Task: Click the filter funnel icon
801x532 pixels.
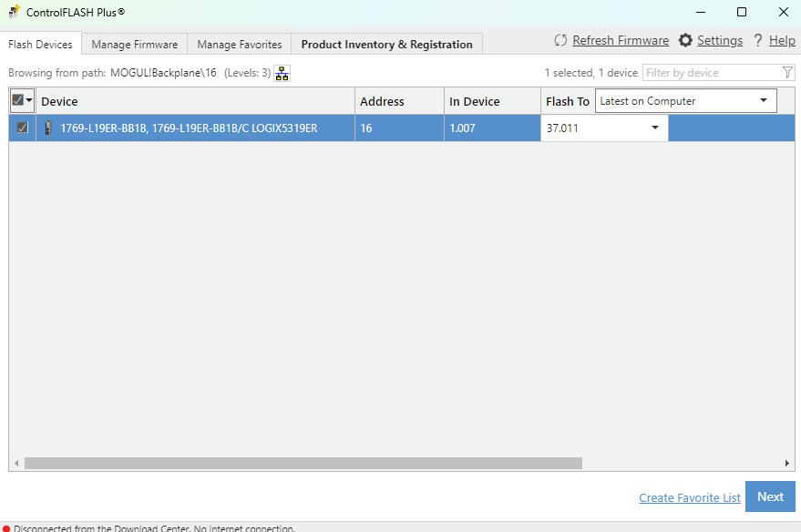Action: (x=787, y=73)
